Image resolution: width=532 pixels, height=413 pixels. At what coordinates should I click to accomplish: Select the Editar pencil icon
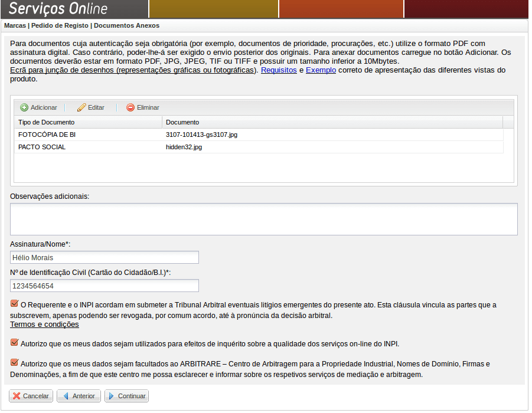(x=80, y=107)
